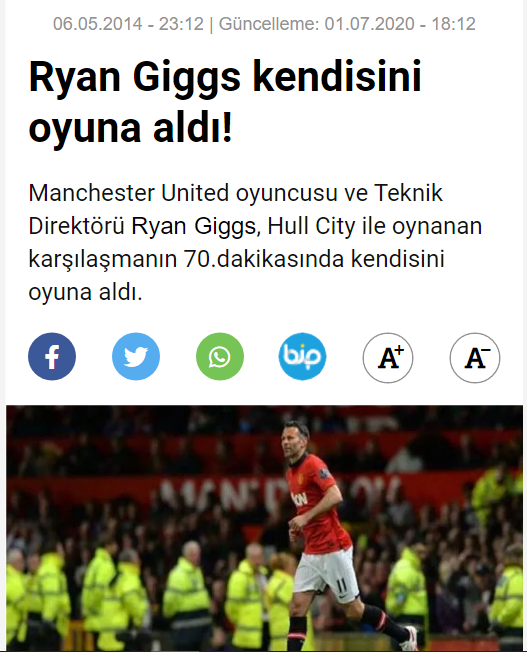
Task: Click the Güncelleme date 01.07.2020 - 18:12
Action: (400, 24)
